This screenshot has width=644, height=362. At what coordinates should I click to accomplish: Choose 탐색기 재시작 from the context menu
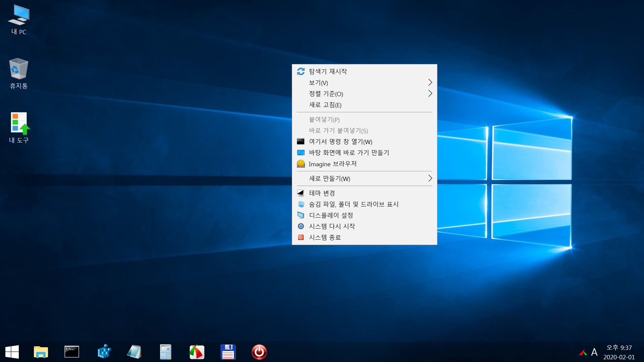(365, 71)
